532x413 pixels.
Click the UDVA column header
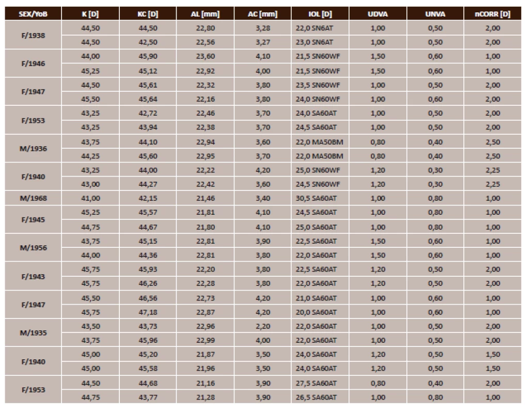tap(378, 14)
